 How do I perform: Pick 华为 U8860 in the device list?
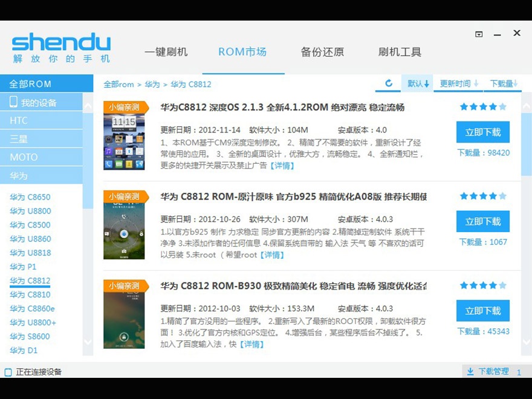pos(30,239)
